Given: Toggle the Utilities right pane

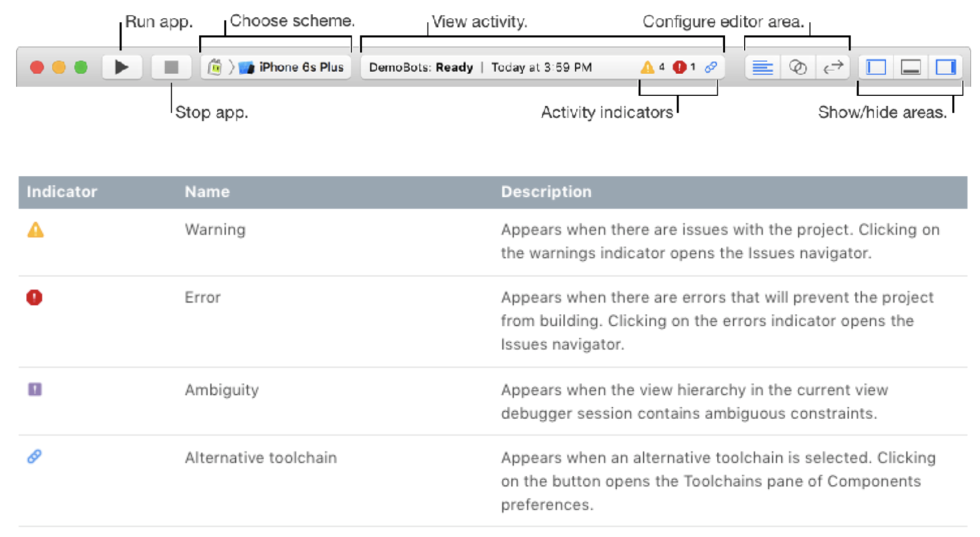Looking at the screenshot, I should 946,67.
